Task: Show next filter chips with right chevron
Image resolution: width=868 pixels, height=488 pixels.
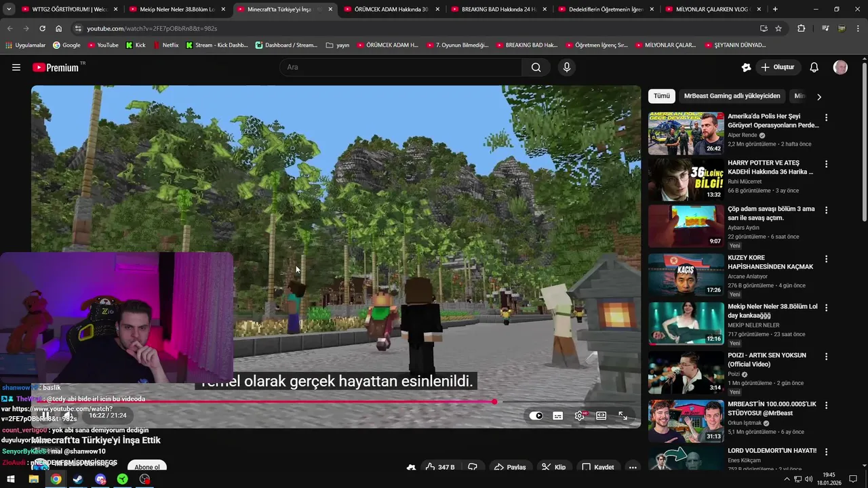Action: pyautogui.click(x=818, y=97)
